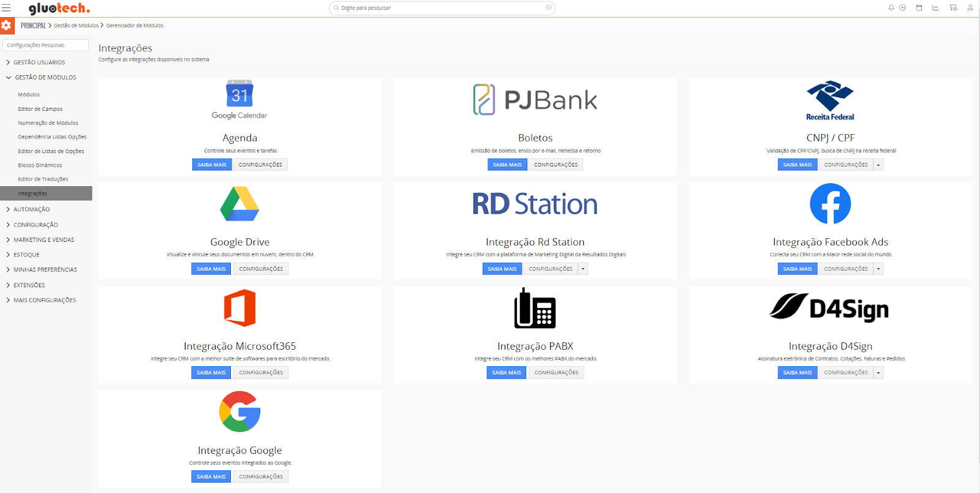Click the RD Station logo

click(535, 204)
